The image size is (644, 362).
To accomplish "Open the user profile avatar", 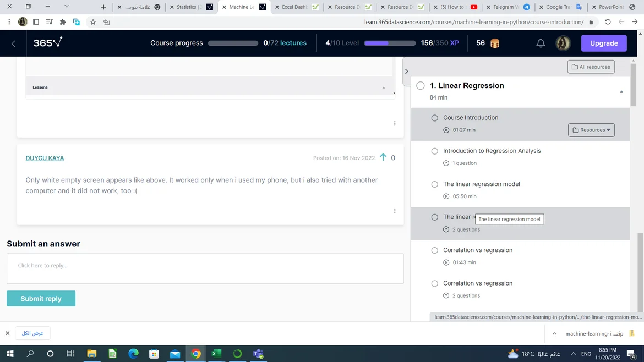I will 563,43.
